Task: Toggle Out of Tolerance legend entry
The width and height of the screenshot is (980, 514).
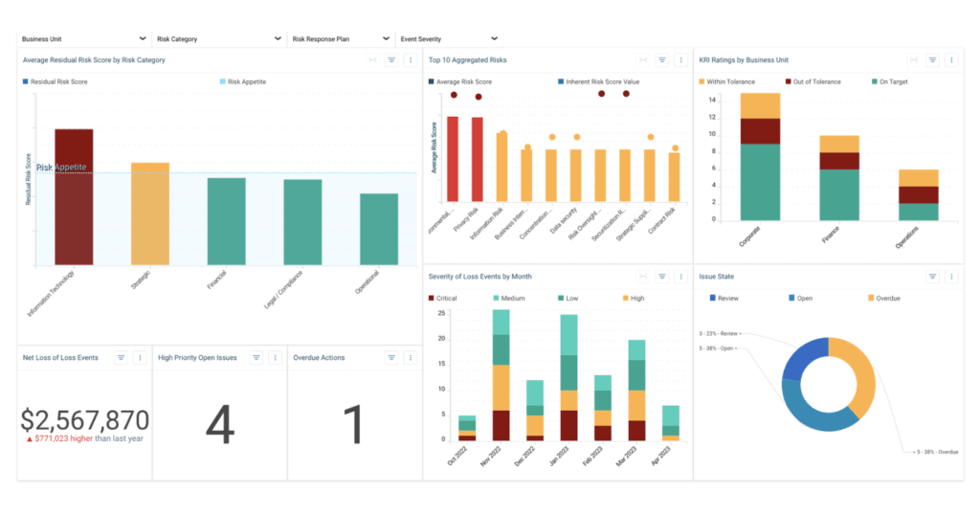Action: [813, 82]
